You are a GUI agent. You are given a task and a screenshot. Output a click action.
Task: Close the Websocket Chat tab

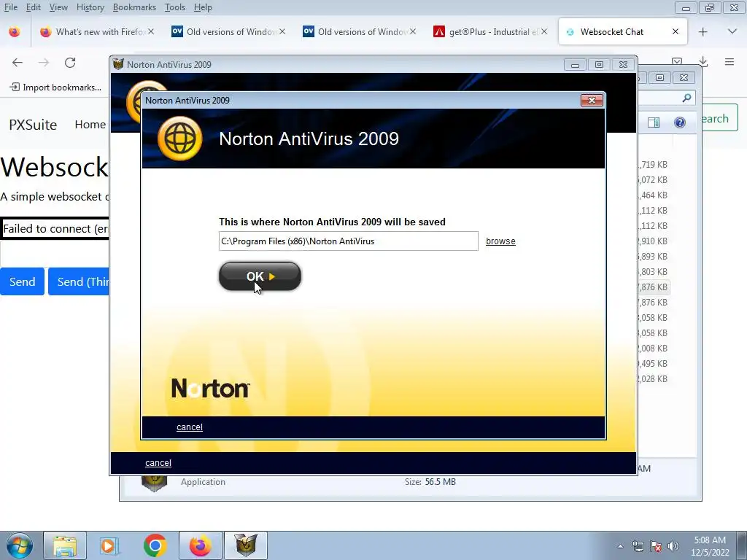(675, 32)
